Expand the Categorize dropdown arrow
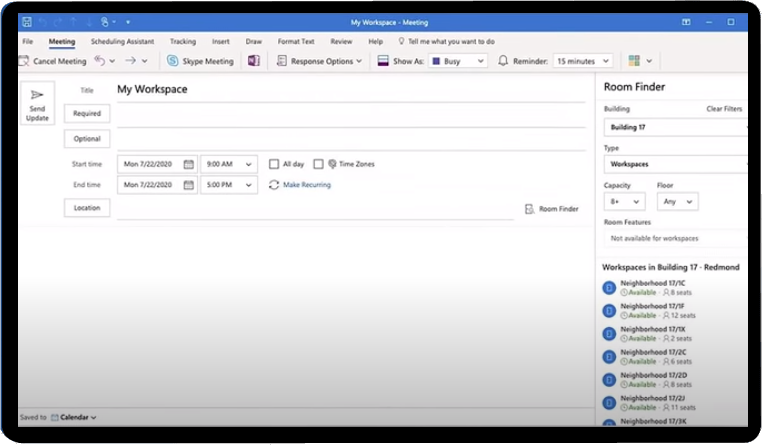The height and width of the screenshot is (445, 762). pos(649,61)
